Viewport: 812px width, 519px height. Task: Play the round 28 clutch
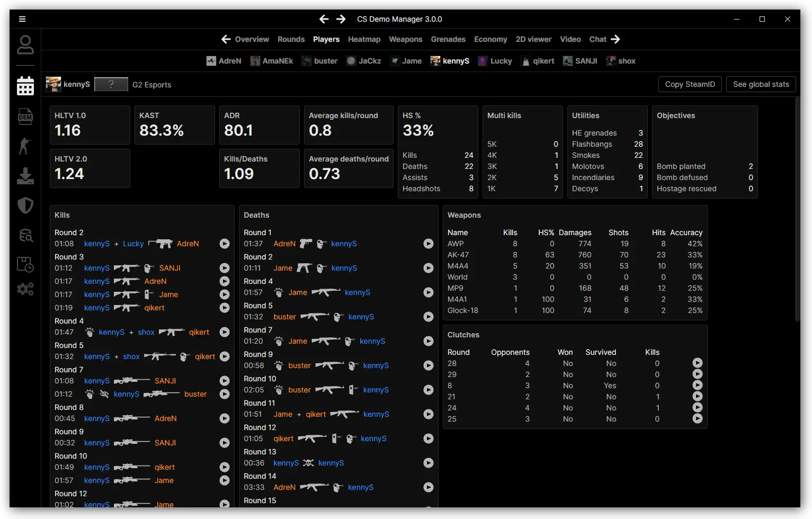698,363
